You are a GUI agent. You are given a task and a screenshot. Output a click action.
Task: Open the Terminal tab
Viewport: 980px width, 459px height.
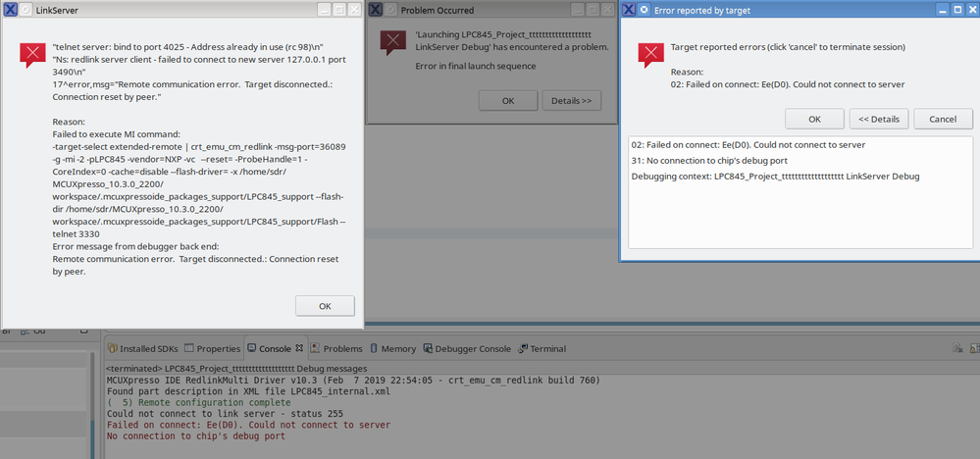click(542, 348)
